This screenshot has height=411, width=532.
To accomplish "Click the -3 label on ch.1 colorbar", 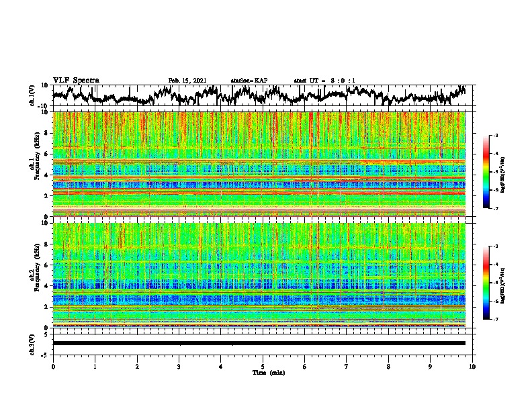I will point(496,135).
